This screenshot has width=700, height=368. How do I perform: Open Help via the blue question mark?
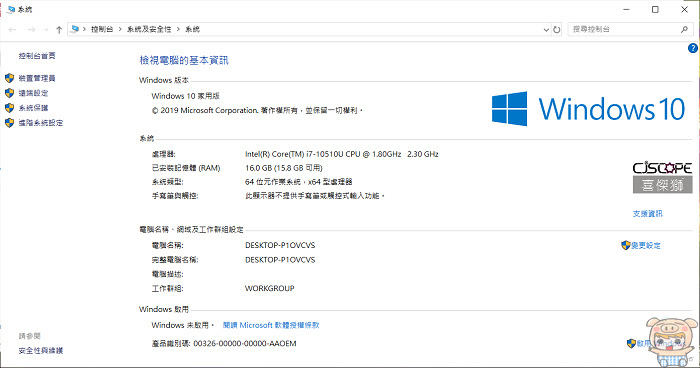[692, 48]
